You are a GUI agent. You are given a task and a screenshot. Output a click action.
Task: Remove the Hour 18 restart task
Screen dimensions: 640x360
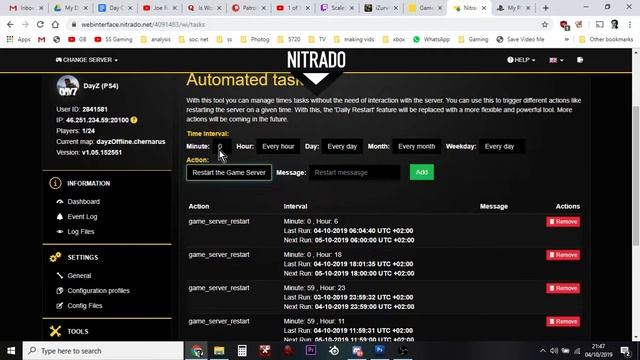coord(563,255)
